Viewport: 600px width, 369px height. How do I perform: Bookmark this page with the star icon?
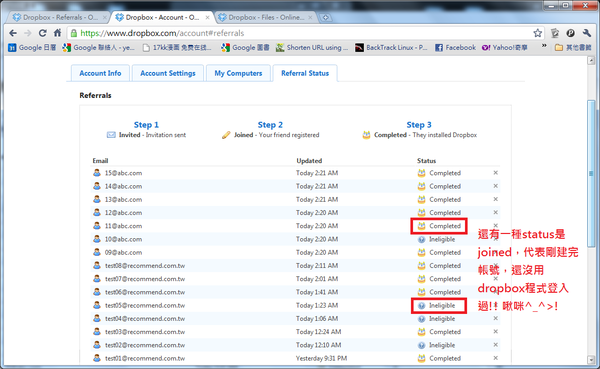click(x=538, y=33)
